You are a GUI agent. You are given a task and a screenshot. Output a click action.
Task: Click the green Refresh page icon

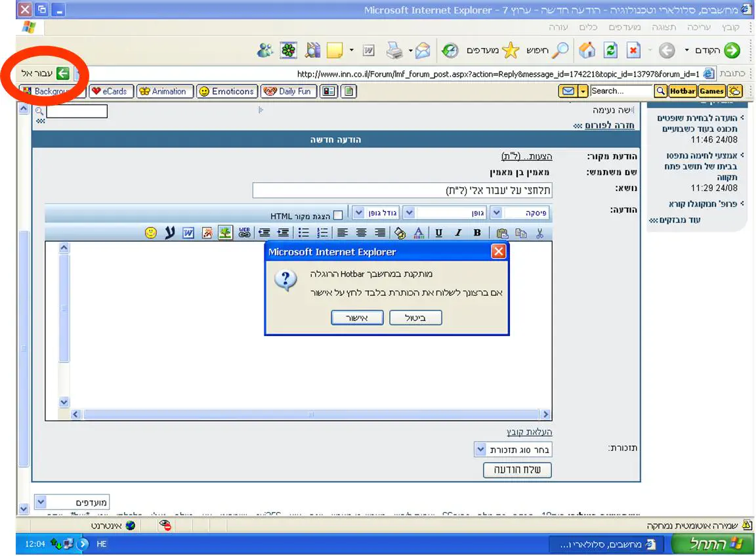[610, 51]
